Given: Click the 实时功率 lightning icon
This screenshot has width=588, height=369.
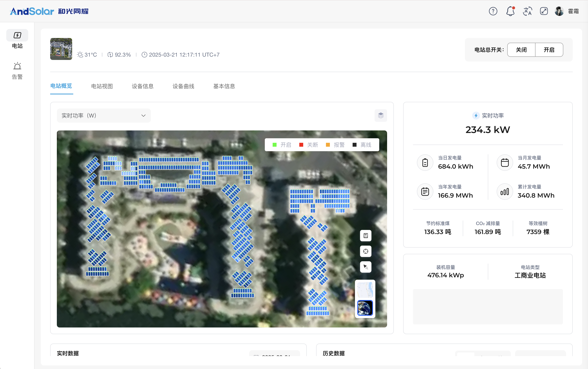Looking at the screenshot, I should point(476,115).
